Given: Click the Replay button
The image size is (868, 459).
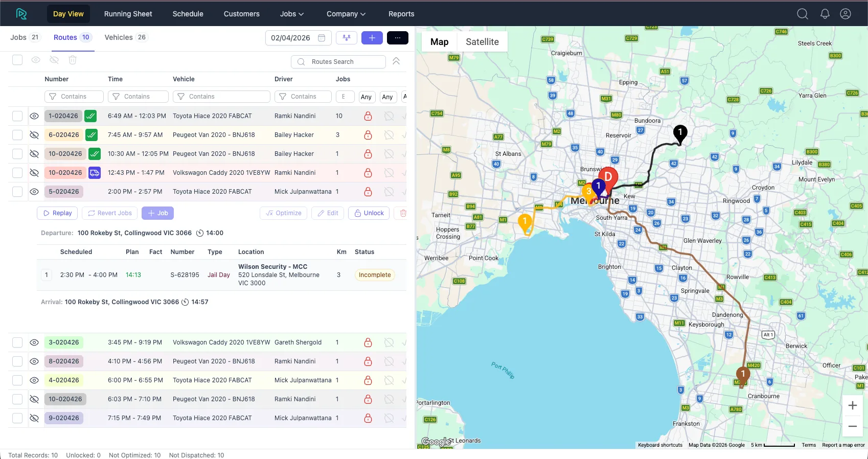Looking at the screenshot, I should [x=57, y=213].
